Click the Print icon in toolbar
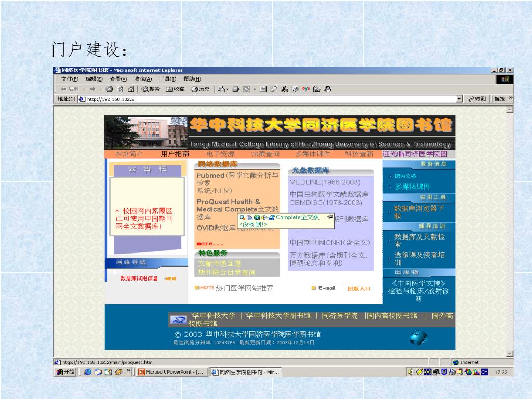 coord(235,89)
